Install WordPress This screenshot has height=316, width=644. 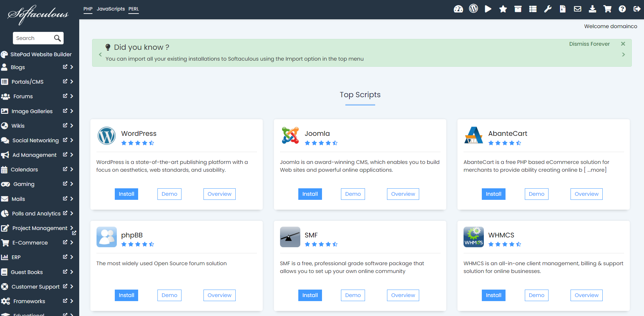pyautogui.click(x=126, y=194)
